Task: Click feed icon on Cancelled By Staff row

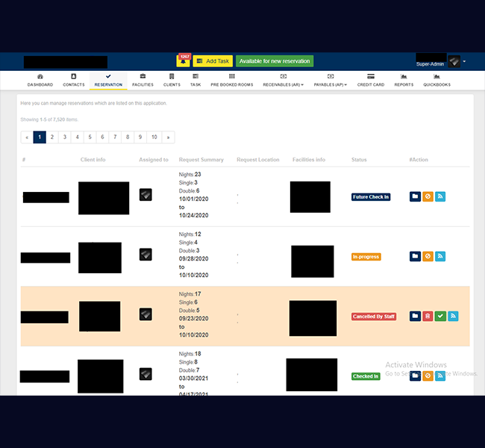Action: point(453,316)
